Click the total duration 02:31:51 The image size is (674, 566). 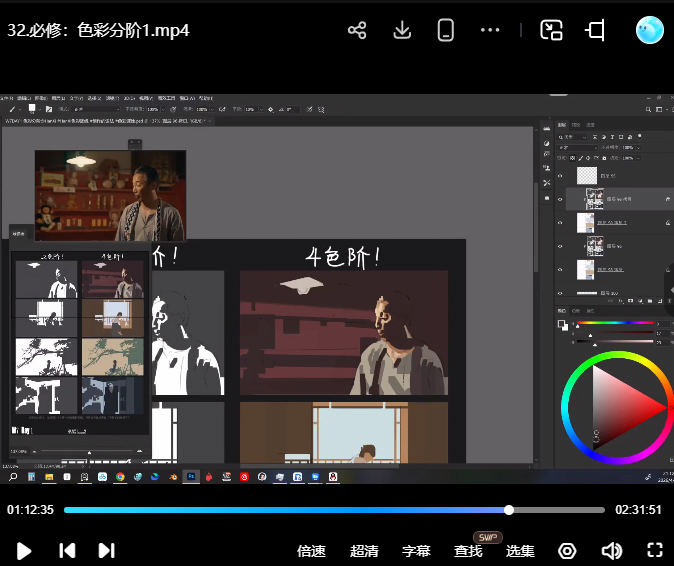coord(638,510)
